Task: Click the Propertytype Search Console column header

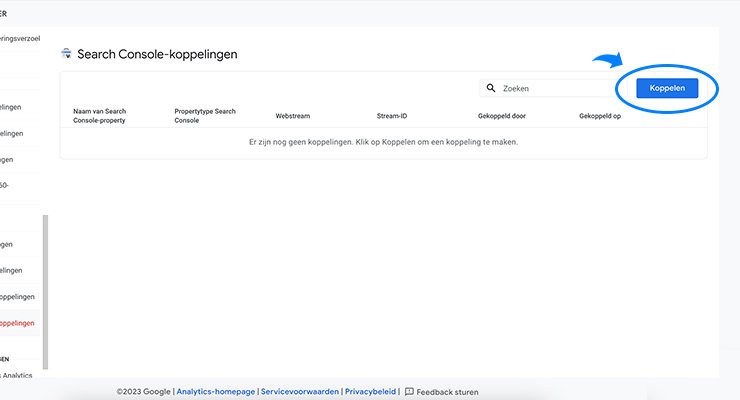Action: click(205, 116)
